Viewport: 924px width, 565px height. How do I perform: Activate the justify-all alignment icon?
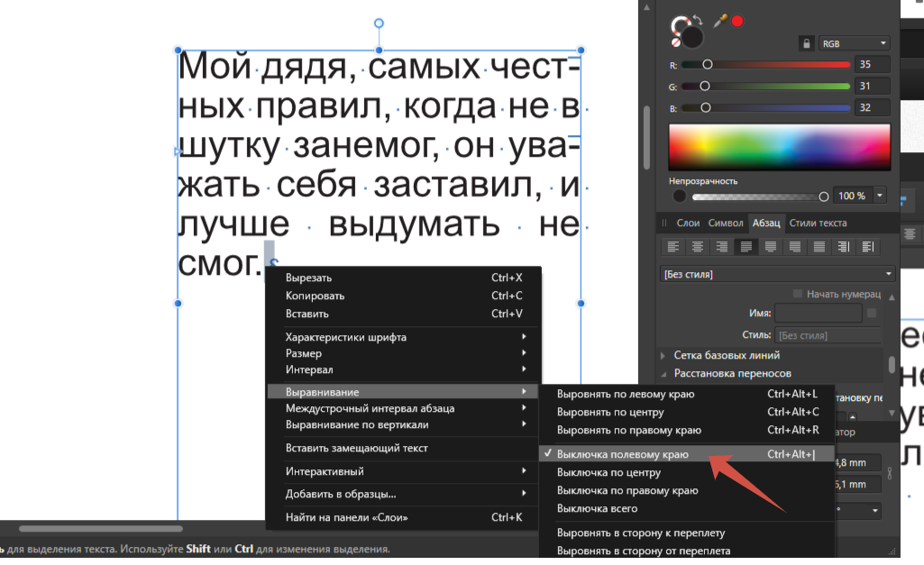pos(819,246)
